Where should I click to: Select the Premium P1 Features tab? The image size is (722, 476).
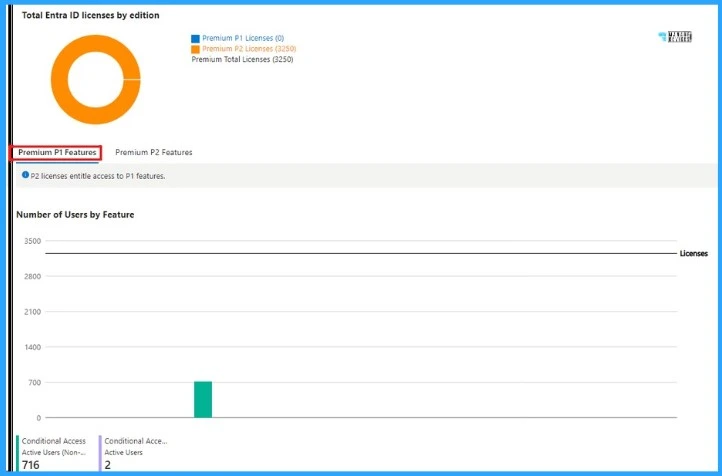click(57, 152)
